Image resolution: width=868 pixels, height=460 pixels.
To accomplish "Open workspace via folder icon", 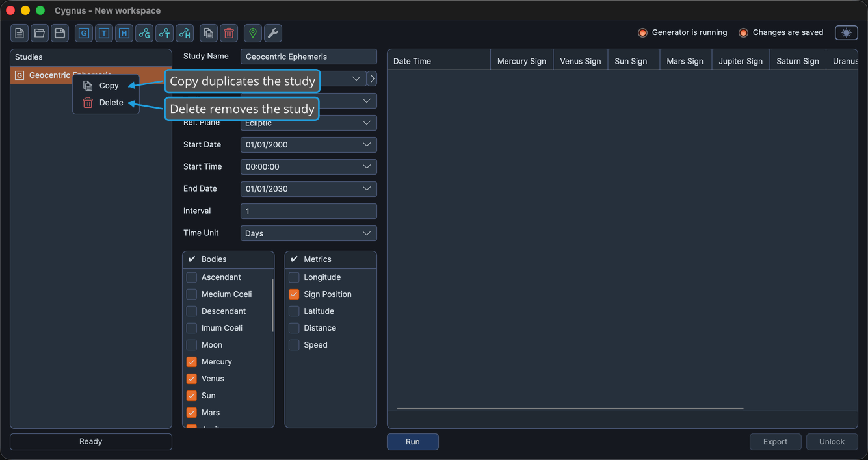I will pos(40,33).
